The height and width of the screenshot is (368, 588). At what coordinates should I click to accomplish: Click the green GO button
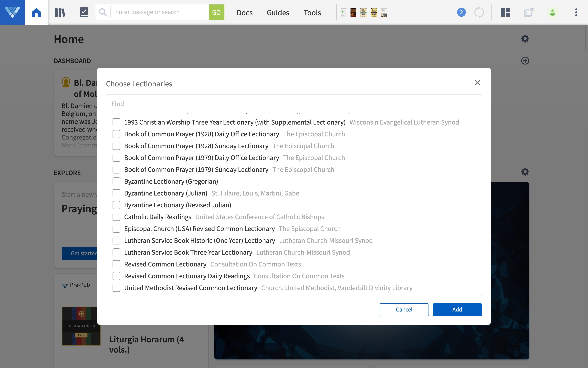[x=216, y=12]
